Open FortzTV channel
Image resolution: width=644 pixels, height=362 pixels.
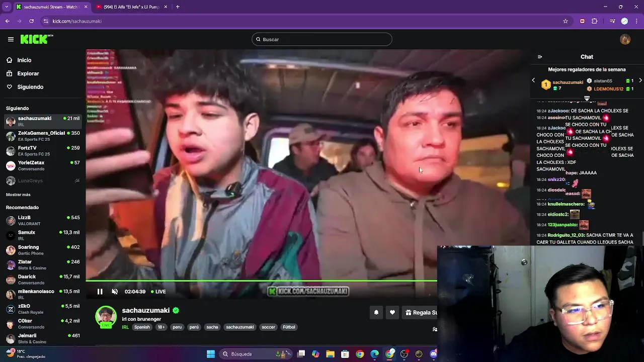click(x=42, y=151)
